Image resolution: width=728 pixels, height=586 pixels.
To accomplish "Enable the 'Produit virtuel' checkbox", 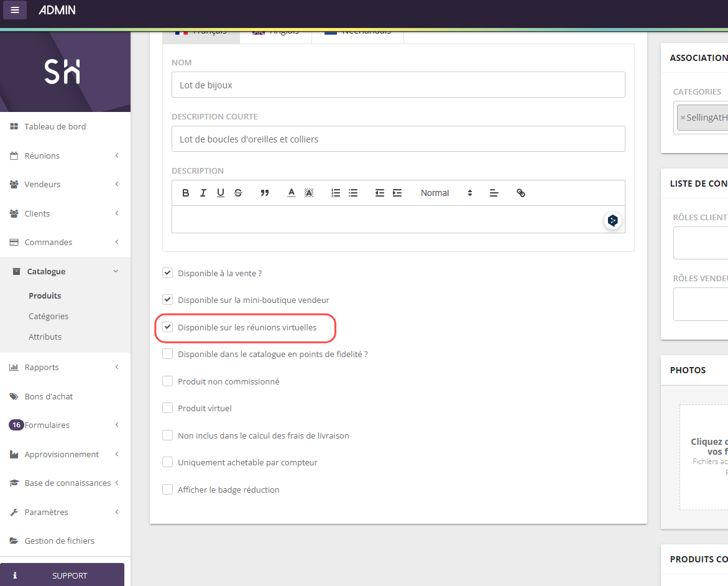I will pyautogui.click(x=167, y=408).
